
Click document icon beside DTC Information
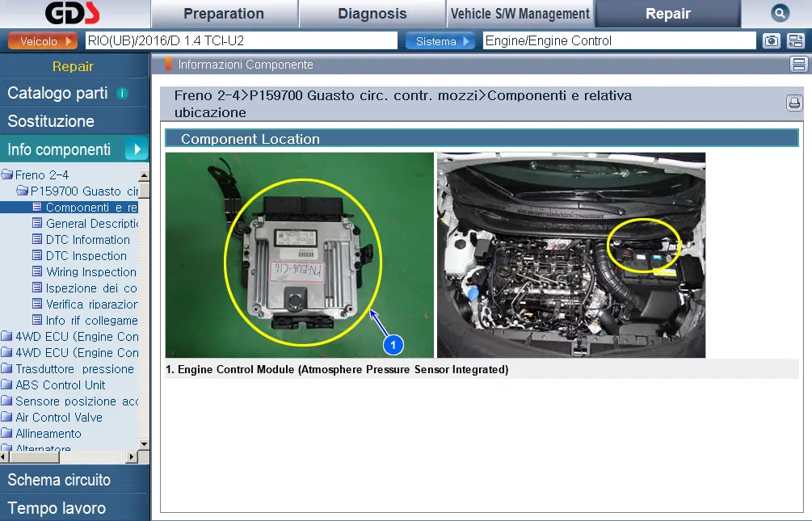[37, 239]
